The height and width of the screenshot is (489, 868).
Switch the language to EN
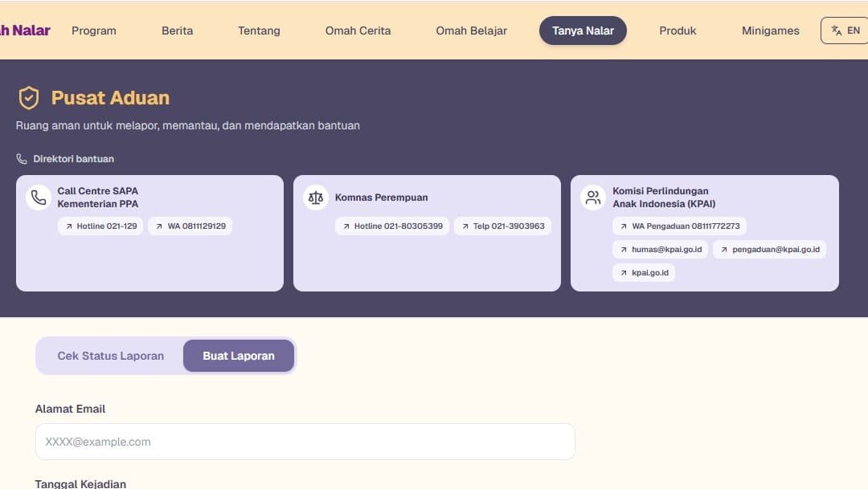[x=845, y=31]
